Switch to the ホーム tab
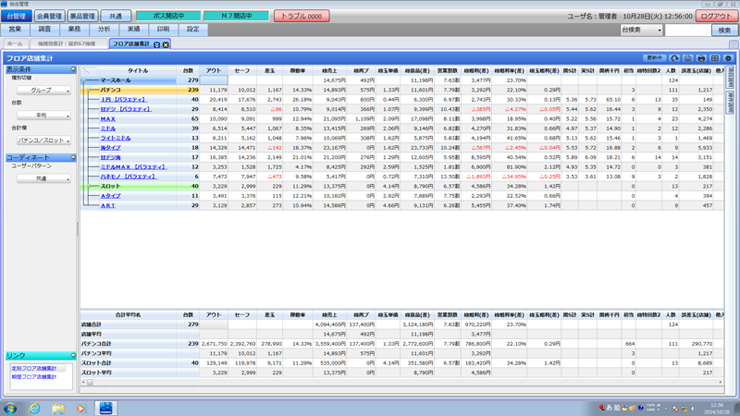 click(15, 44)
